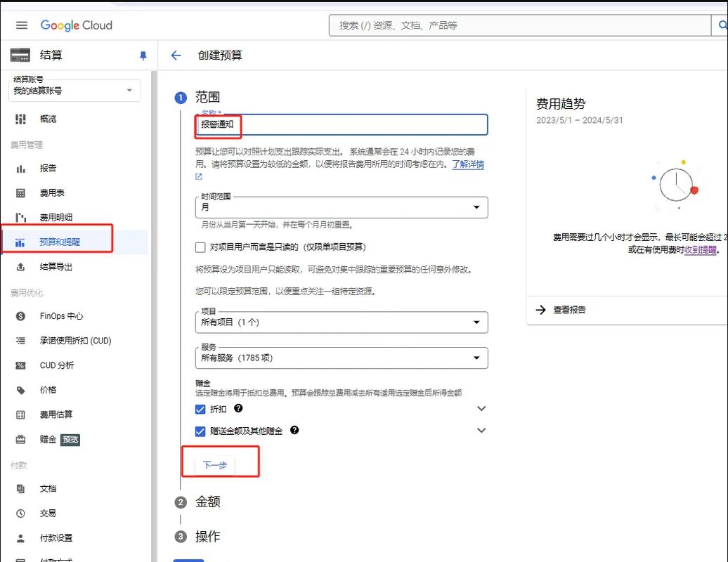Open the 报告 section in sidebar
The image size is (728, 562).
49,168
